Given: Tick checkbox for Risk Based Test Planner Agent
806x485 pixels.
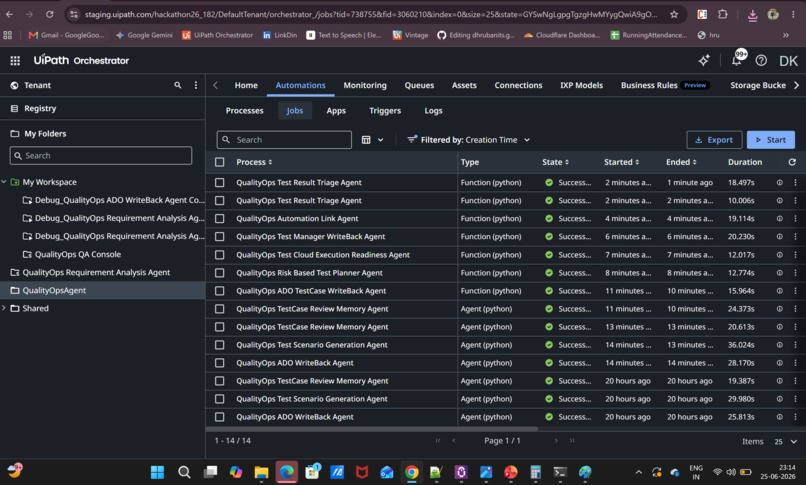Looking at the screenshot, I should tap(219, 273).
